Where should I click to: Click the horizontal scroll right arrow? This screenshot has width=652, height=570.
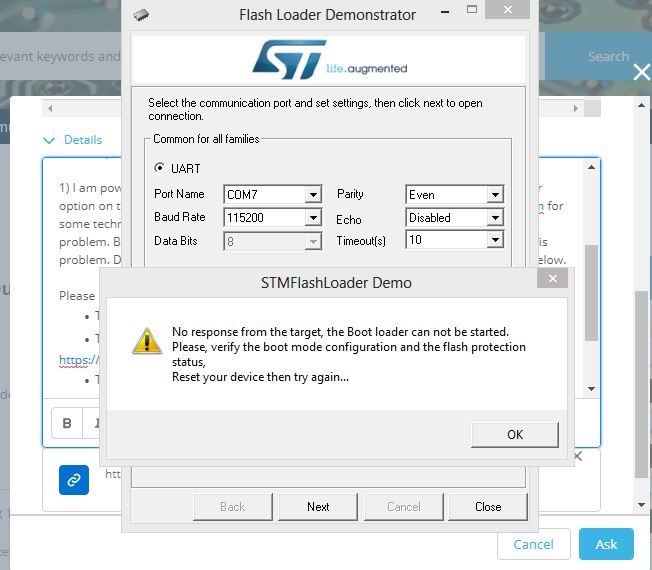575,109
